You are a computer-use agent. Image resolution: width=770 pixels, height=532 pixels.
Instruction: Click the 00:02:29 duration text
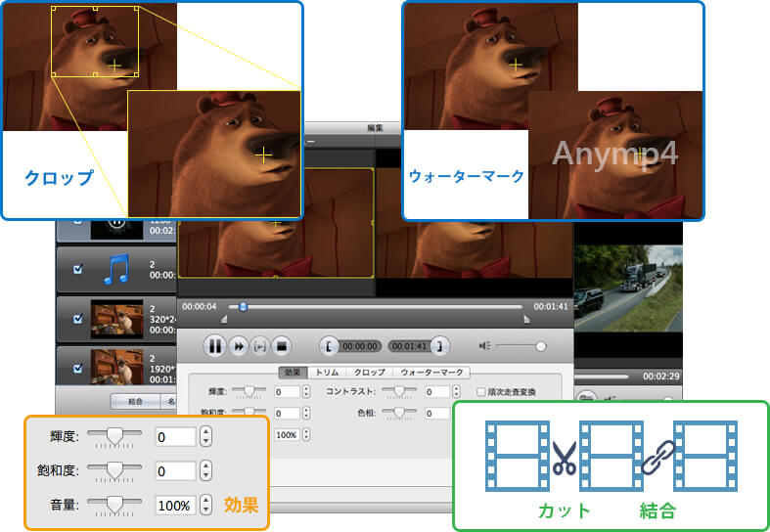661,377
